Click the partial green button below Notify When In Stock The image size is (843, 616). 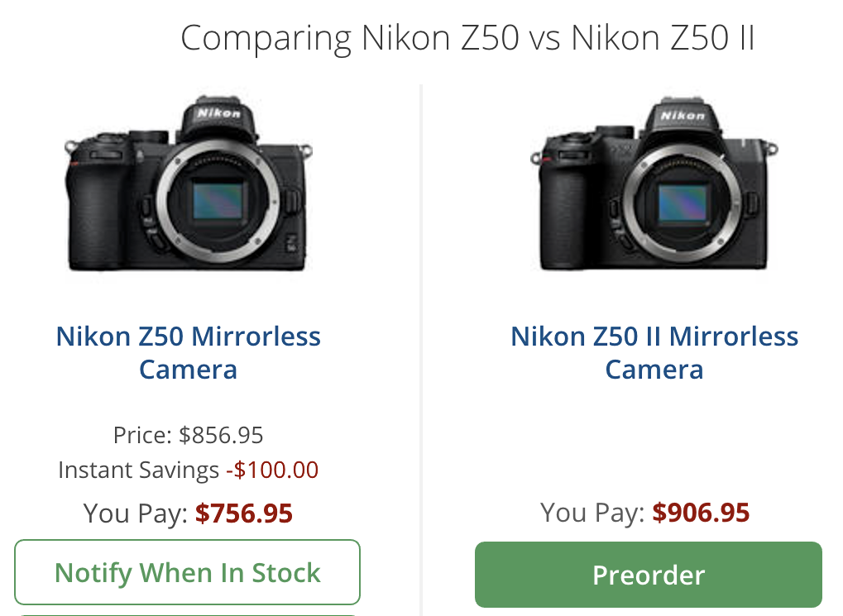pos(187,614)
